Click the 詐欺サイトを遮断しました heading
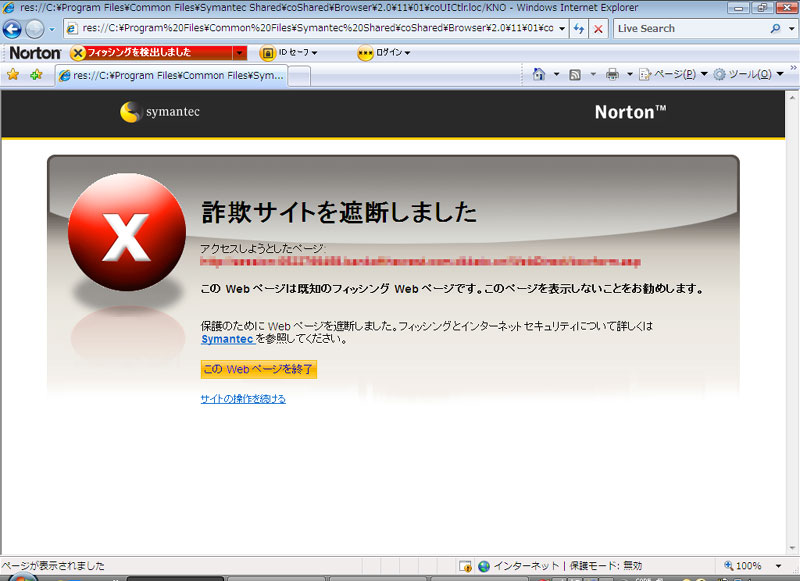This screenshot has height=581, width=800. click(x=339, y=212)
